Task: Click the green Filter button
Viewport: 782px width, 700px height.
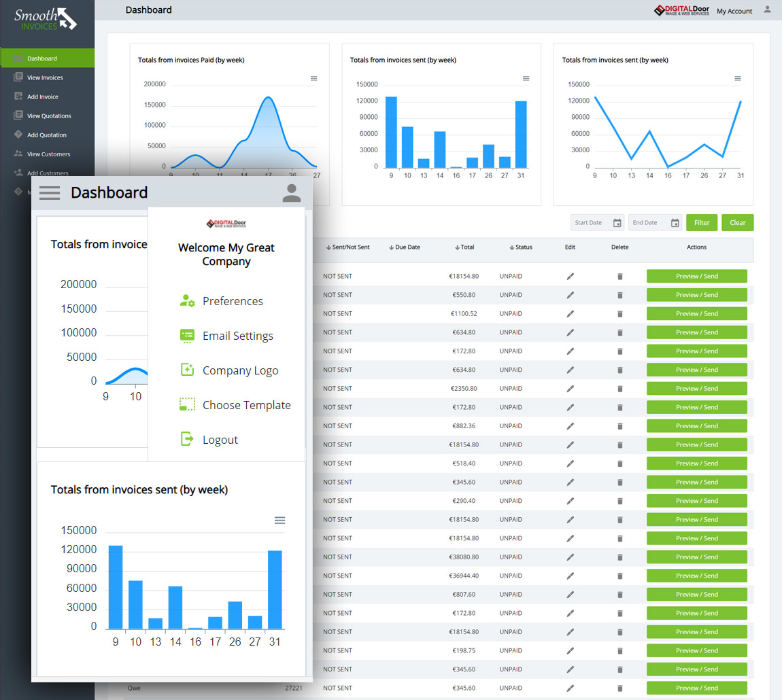Action: point(702,223)
